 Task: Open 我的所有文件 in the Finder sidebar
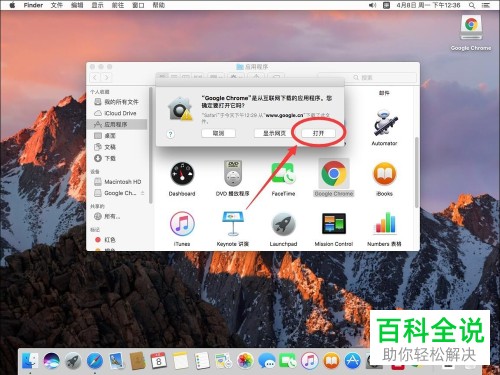(117, 102)
